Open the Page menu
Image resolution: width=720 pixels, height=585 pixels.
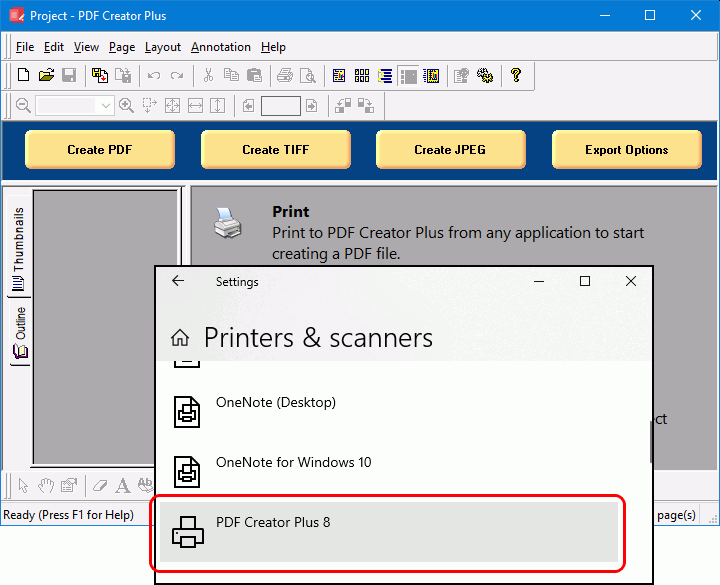tap(122, 47)
